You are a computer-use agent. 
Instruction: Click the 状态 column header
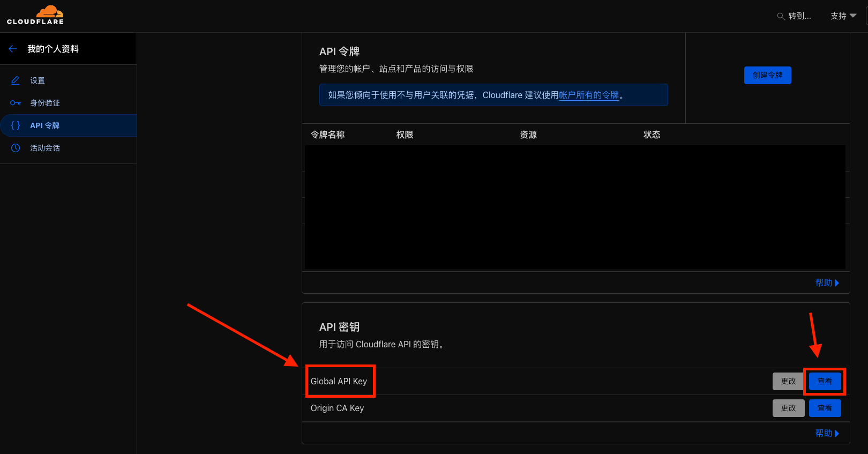tap(652, 135)
